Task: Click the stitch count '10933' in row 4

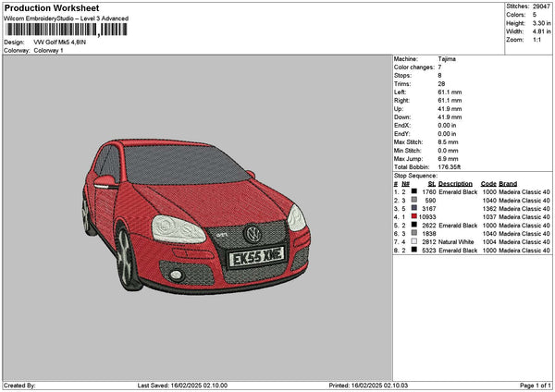Action: 427,217
